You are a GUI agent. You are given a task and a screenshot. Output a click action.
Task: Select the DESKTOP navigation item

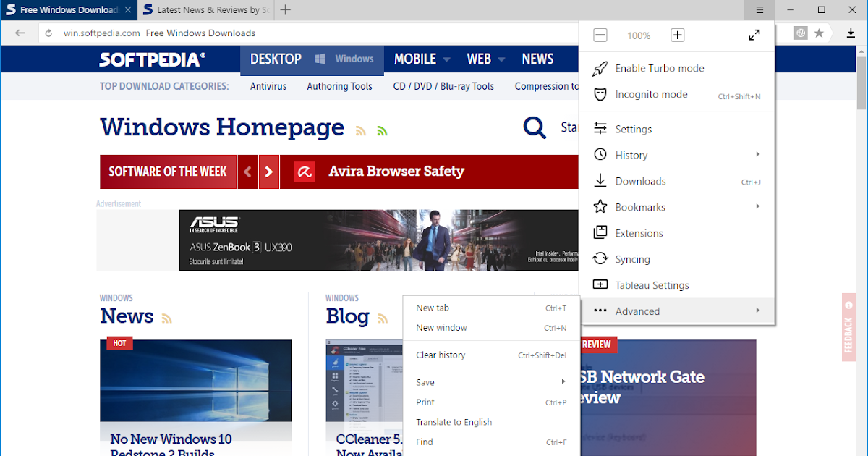point(276,59)
